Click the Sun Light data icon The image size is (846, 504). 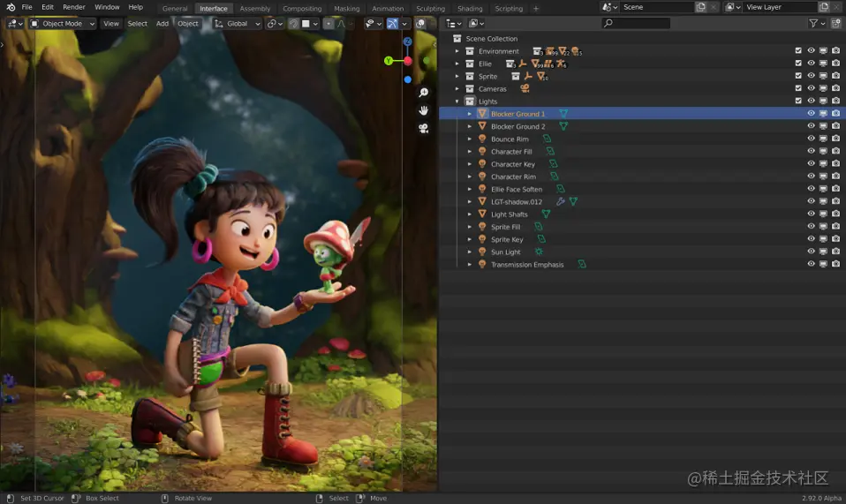click(x=539, y=252)
